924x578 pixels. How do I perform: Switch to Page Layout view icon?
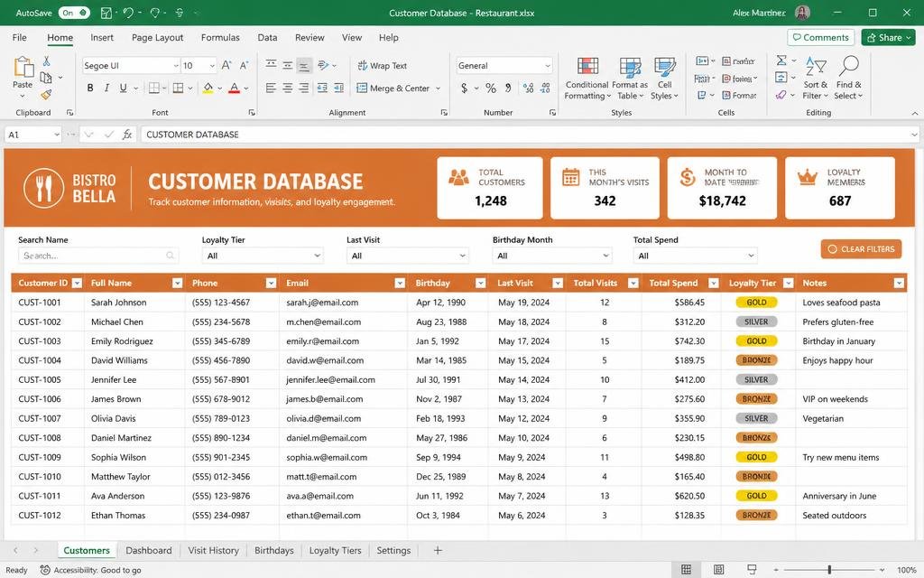coord(719,570)
